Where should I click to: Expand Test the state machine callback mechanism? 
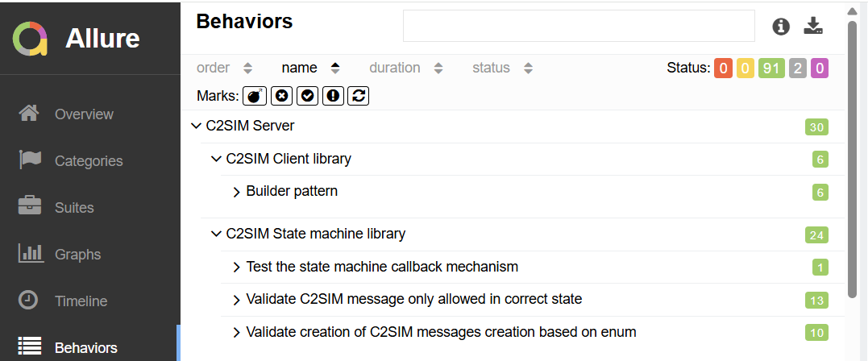tap(236, 267)
